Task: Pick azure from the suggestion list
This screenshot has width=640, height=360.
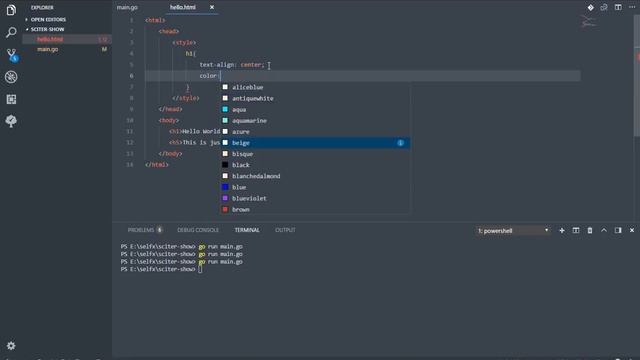Action: 315,132
